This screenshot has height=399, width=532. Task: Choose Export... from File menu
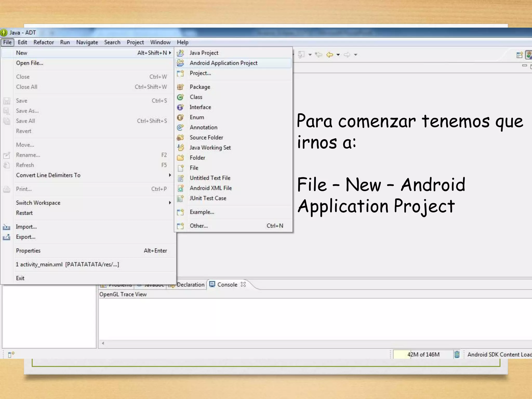coord(88,237)
